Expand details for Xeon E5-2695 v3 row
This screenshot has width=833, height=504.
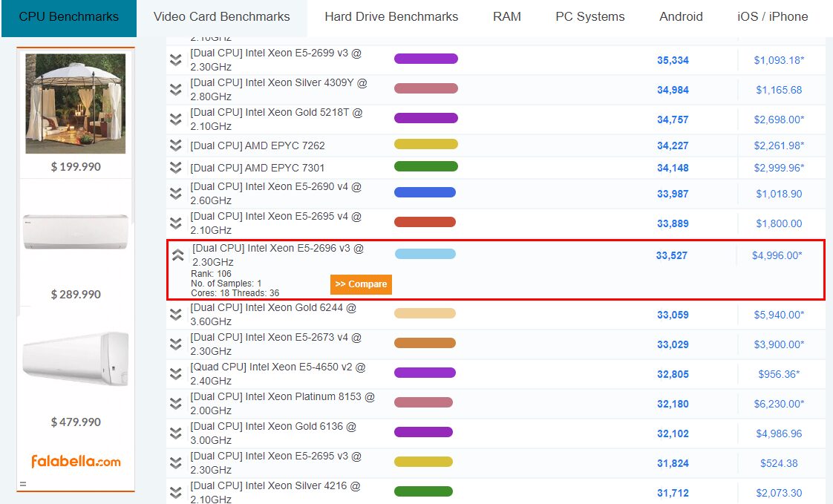pos(176,464)
